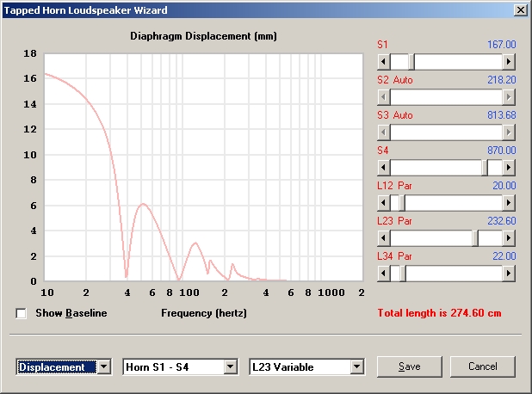Decrease L12 Par with left arrow
The image size is (532, 394).
point(384,203)
